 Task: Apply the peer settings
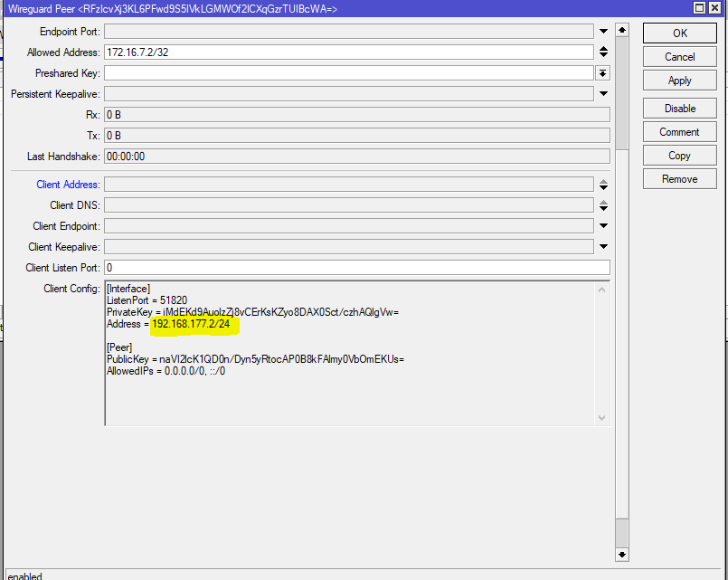tap(680, 81)
